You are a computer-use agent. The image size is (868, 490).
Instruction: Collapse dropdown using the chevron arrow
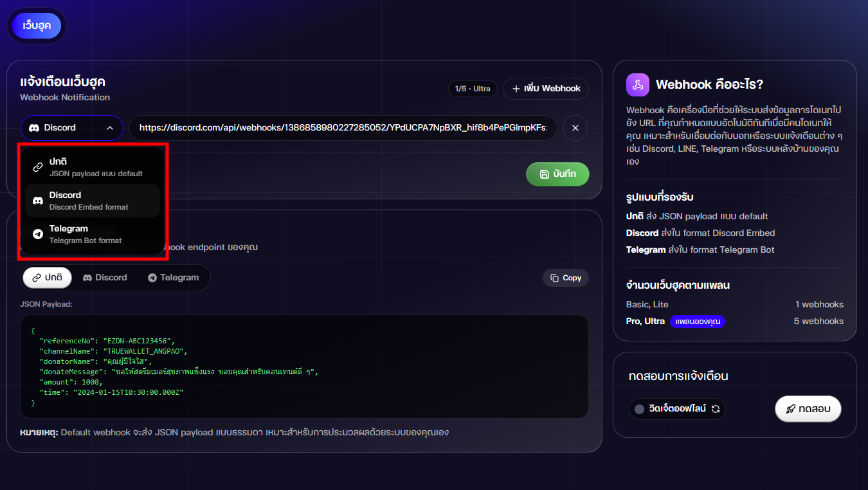[x=110, y=128]
